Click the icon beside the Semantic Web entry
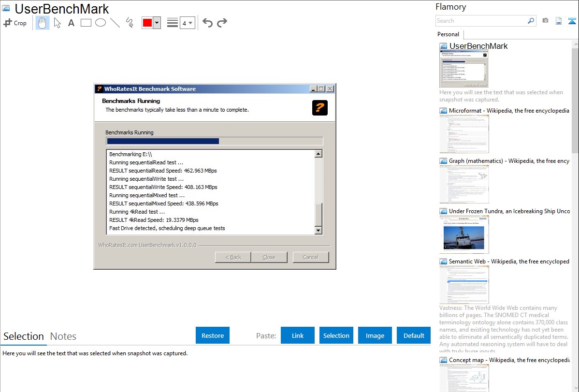 (443, 261)
